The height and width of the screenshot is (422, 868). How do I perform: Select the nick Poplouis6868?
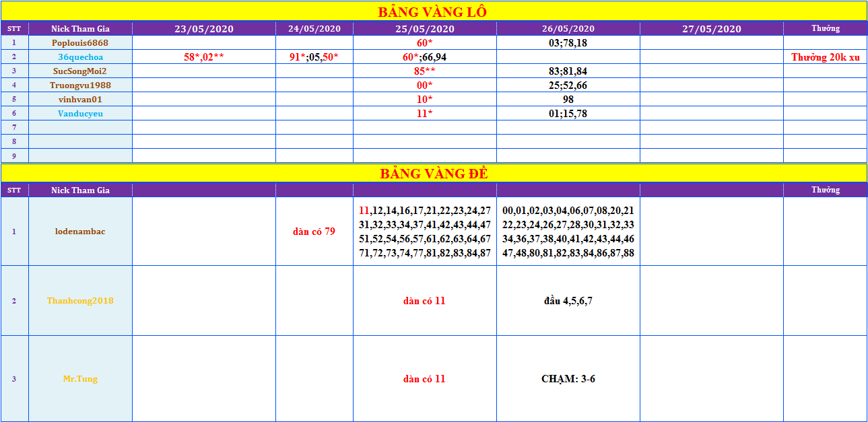pyautogui.click(x=80, y=42)
